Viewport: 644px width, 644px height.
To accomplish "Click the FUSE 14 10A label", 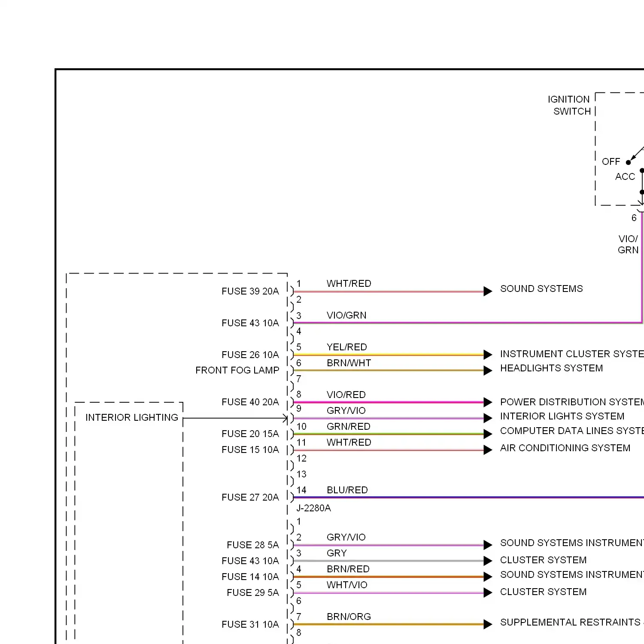I will click(x=250, y=577).
